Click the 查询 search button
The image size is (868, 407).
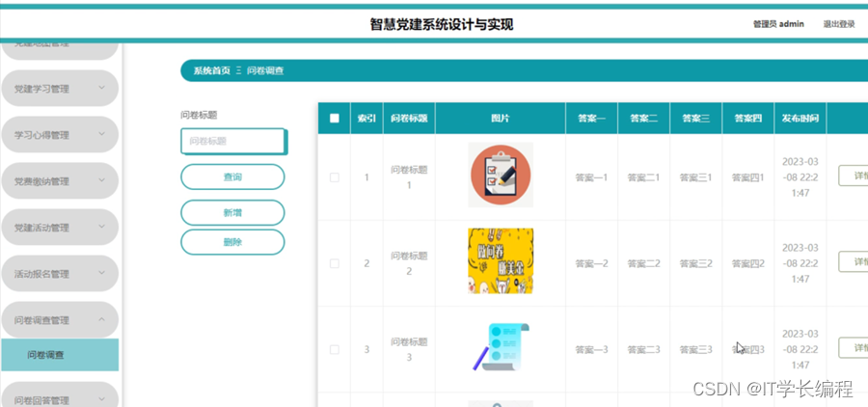[232, 177]
